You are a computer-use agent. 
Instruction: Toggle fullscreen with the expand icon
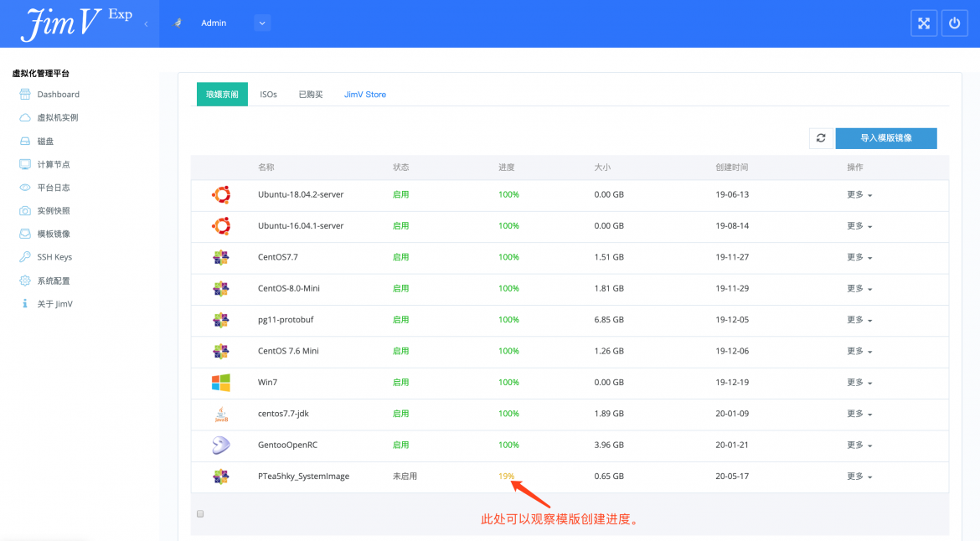point(924,23)
